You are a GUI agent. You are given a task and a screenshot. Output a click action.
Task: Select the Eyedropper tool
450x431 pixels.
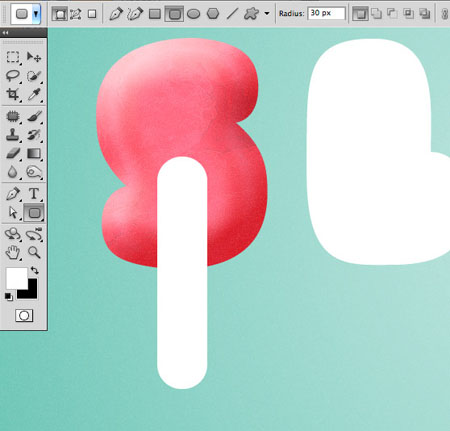(34, 94)
